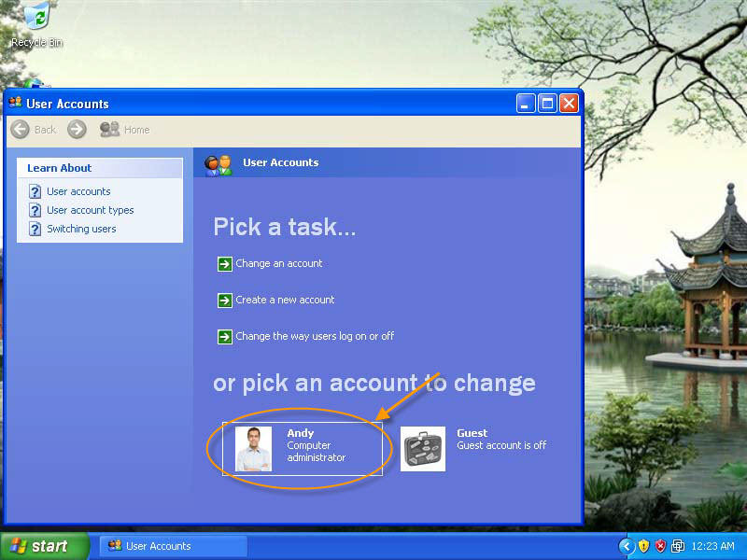Viewport: 747px width, 560px height.
Task: Click green arrow beside Change the way users log on
Action: [x=224, y=337]
